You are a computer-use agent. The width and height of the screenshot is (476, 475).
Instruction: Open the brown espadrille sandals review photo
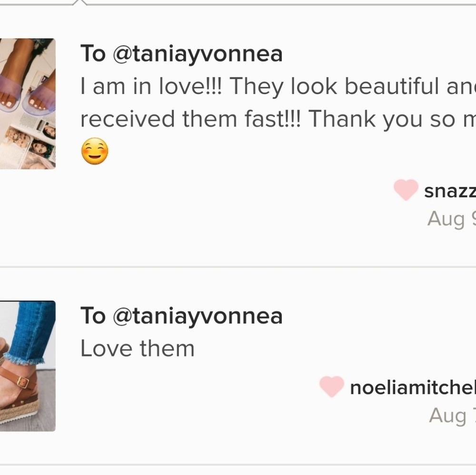pyautogui.click(x=28, y=366)
